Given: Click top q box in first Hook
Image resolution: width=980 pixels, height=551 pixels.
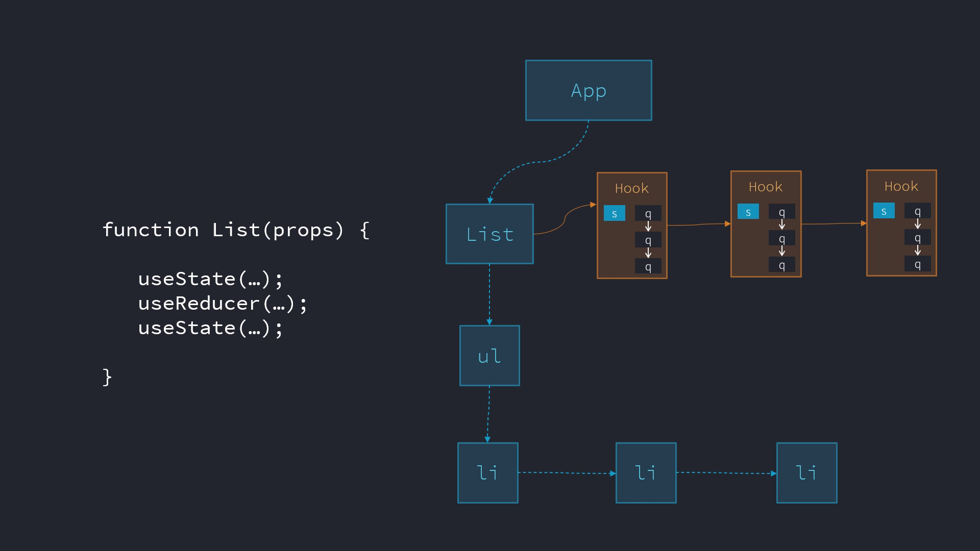Looking at the screenshot, I should pos(648,213).
